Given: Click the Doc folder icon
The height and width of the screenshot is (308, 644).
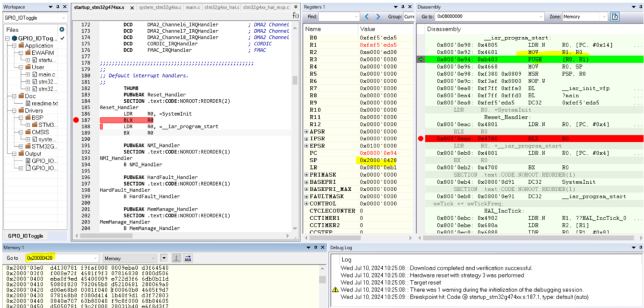Looking at the screenshot, I should pyautogui.click(x=21, y=96).
